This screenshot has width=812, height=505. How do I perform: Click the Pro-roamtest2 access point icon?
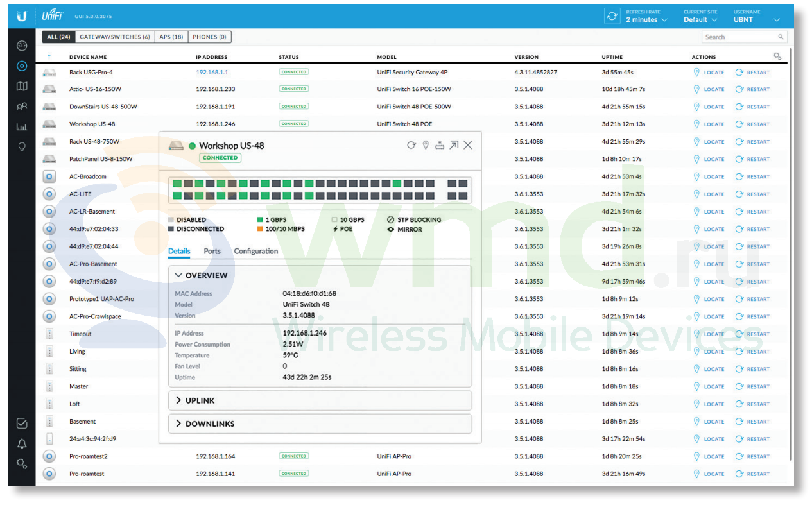tap(49, 456)
